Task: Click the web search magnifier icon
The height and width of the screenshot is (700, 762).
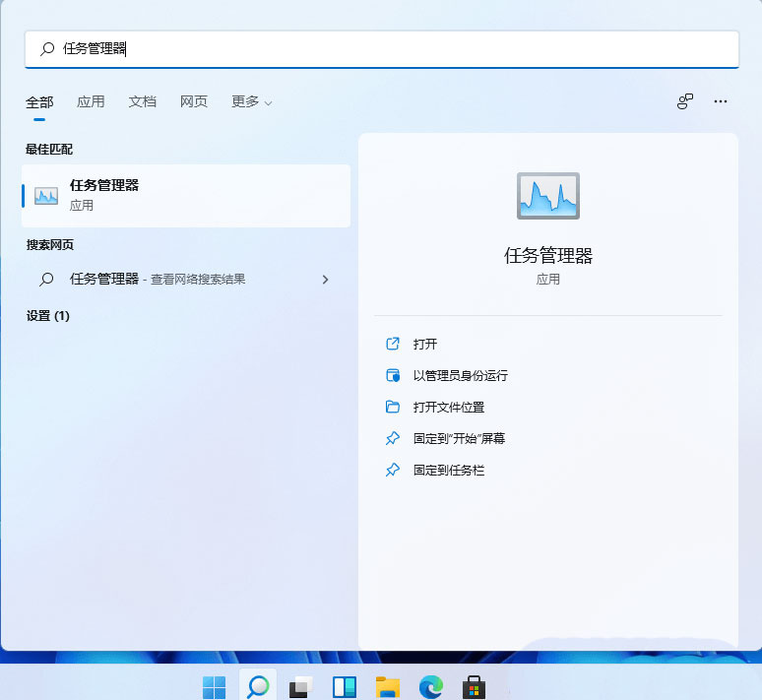Action: 46,279
